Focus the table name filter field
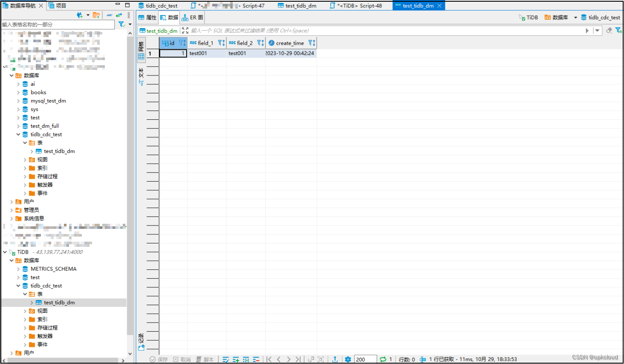Viewport: 624px width, 364px height. (x=58, y=25)
